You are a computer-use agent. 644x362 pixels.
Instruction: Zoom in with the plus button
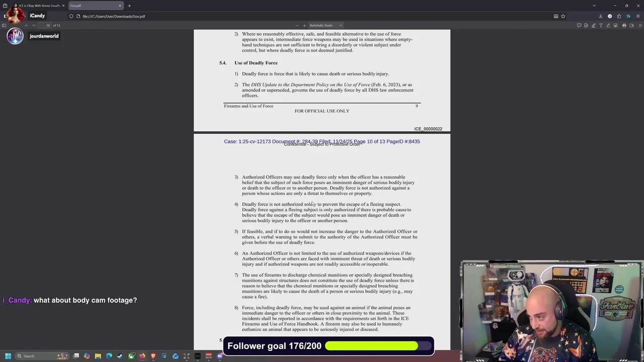[x=304, y=25]
